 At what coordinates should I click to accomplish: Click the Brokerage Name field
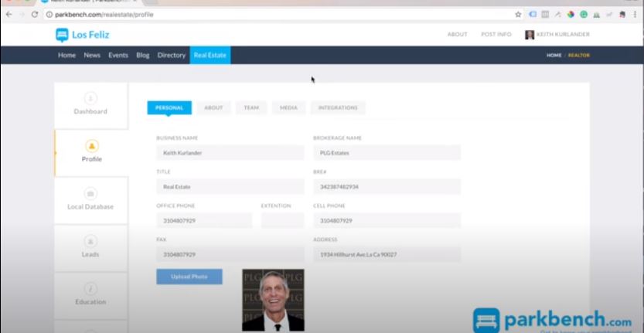pos(387,153)
